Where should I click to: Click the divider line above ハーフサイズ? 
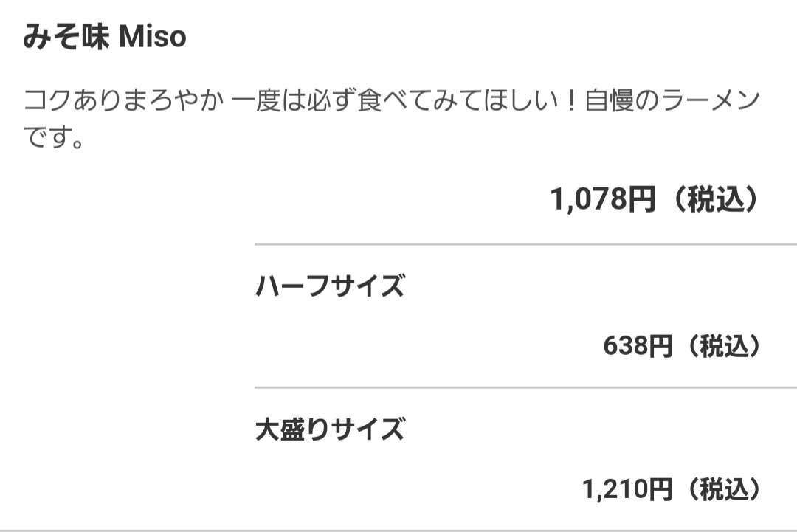pos(525,243)
